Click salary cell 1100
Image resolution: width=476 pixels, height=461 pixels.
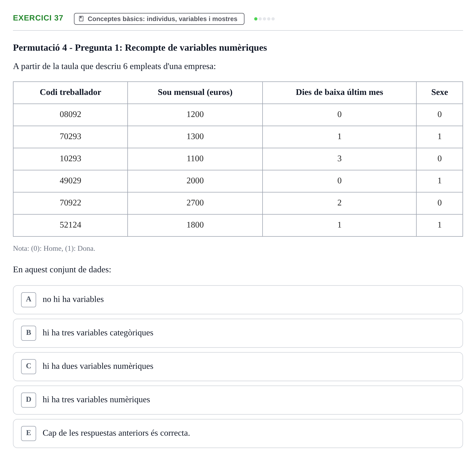tap(195, 159)
